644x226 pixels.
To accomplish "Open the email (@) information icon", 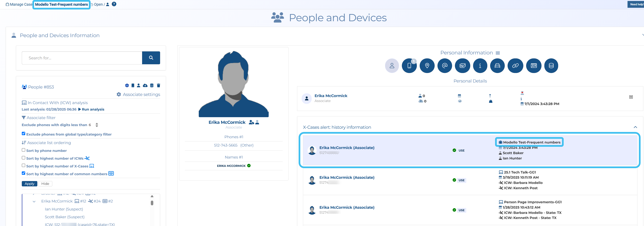I will [445, 66].
